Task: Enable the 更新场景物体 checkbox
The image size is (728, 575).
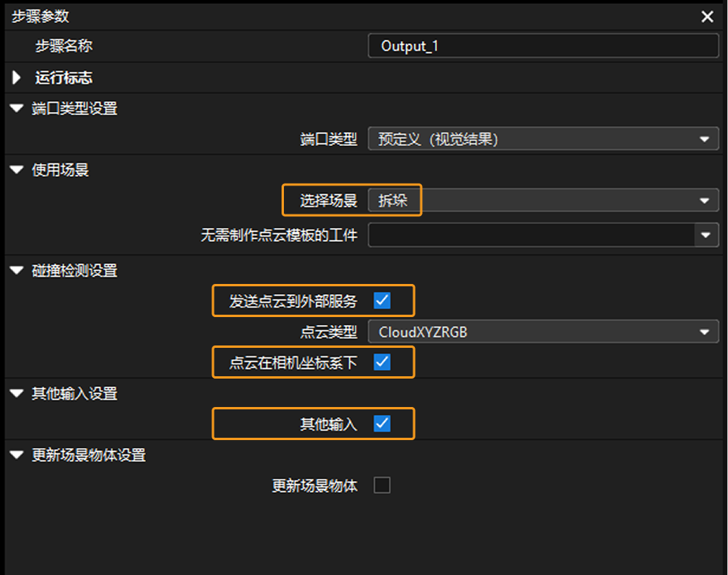Action: [382, 485]
